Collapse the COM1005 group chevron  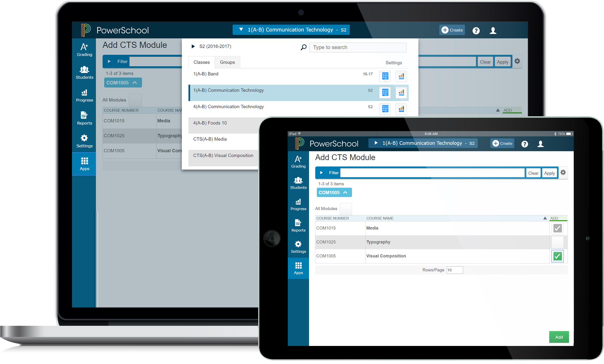click(x=345, y=192)
